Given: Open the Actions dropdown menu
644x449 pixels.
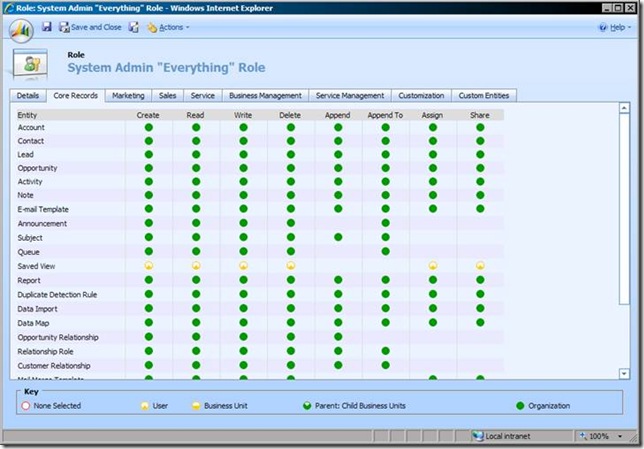Looking at the screenshot, I should tap(168, 27).
